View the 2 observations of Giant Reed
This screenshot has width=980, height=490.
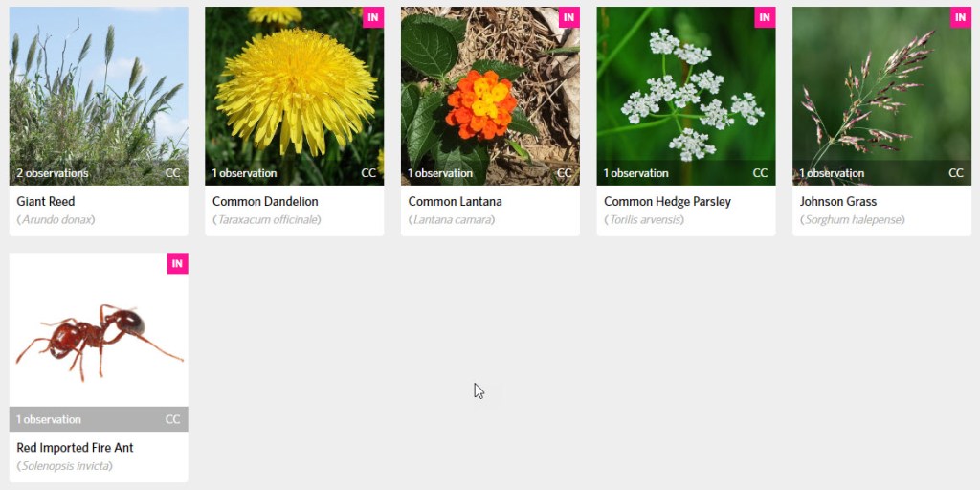pos(53,173)
